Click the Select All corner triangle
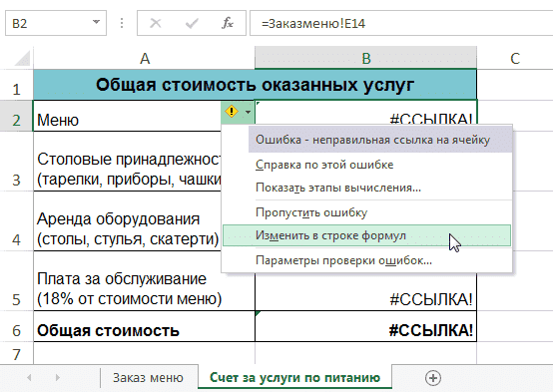The image size is (553, 392). point(22,59)
